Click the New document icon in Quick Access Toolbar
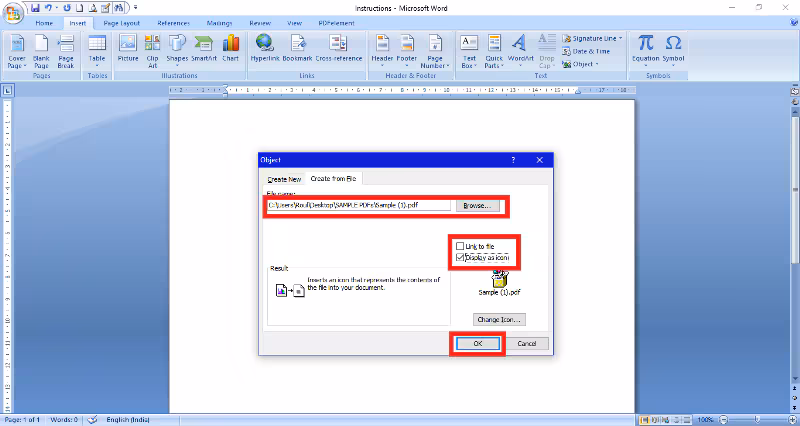 coord(80,8)
